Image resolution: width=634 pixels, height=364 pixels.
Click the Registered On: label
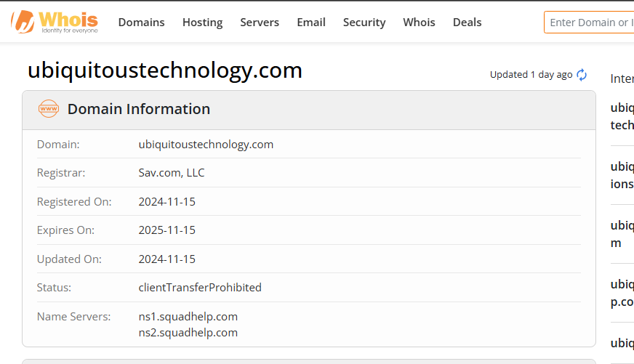click(74, 202)
